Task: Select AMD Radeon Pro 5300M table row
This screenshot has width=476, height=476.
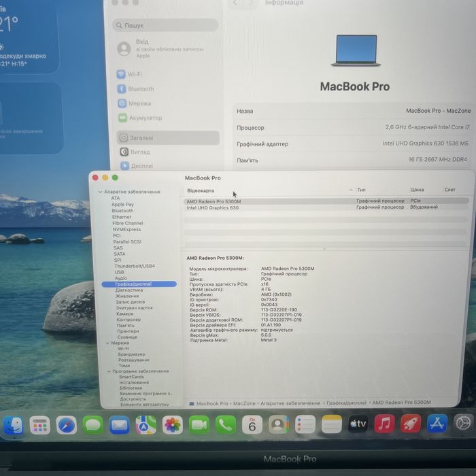Action: click(326, 201)
